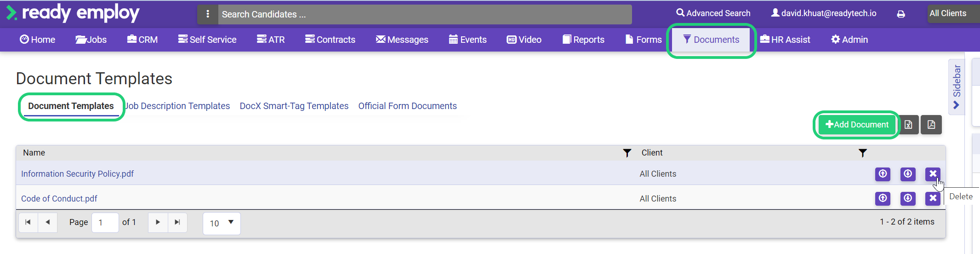
Task: Download Information Security Policy.pdf
Action: pos(908,174)
